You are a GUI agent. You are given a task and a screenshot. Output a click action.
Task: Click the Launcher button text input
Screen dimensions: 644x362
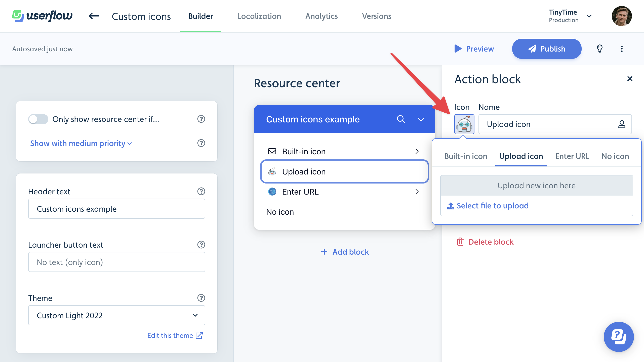[x=117, y=262]
